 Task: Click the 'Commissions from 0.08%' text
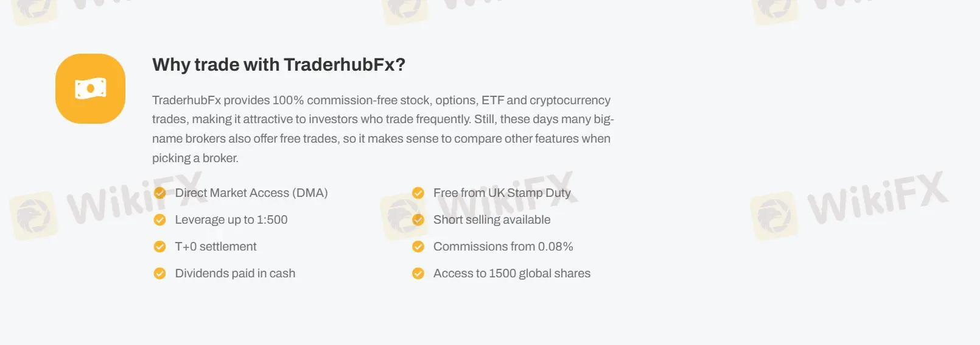[x=503, y=247]
